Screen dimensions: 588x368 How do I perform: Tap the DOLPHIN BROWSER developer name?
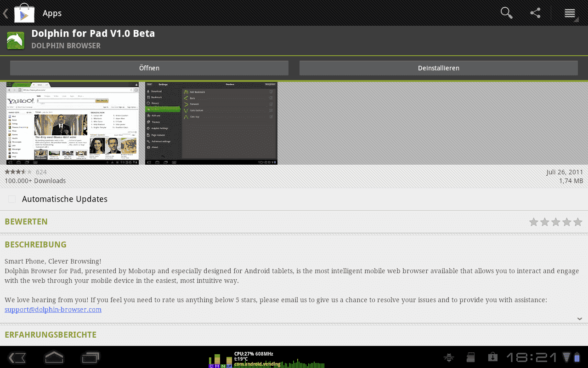(x=66, y=46)
